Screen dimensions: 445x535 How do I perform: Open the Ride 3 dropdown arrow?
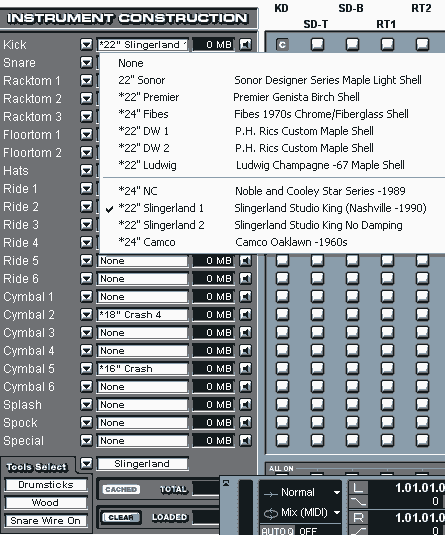(x=86, y=225)
